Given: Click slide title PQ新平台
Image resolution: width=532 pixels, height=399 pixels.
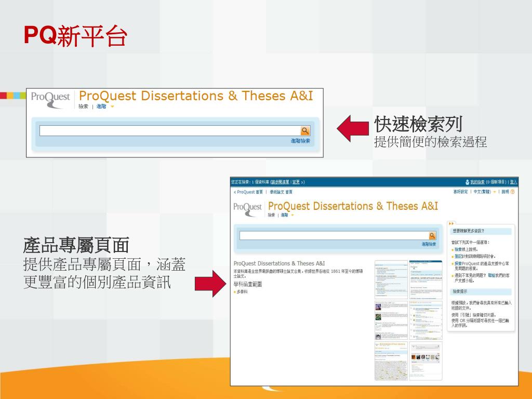Looking at the screenshot, I should point(75,36).
